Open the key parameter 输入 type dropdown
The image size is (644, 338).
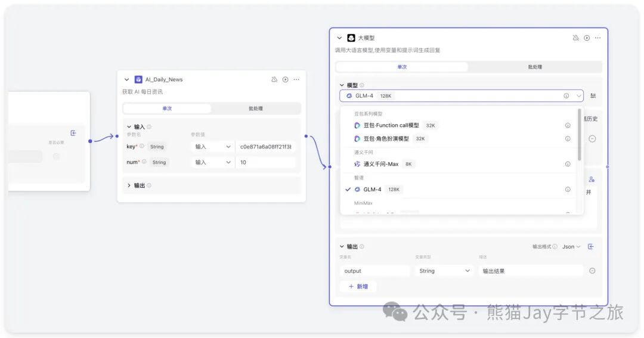point(212,147)
